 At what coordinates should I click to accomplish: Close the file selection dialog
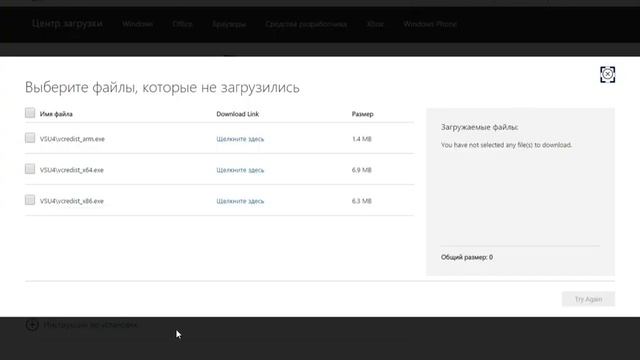point(607,75)
